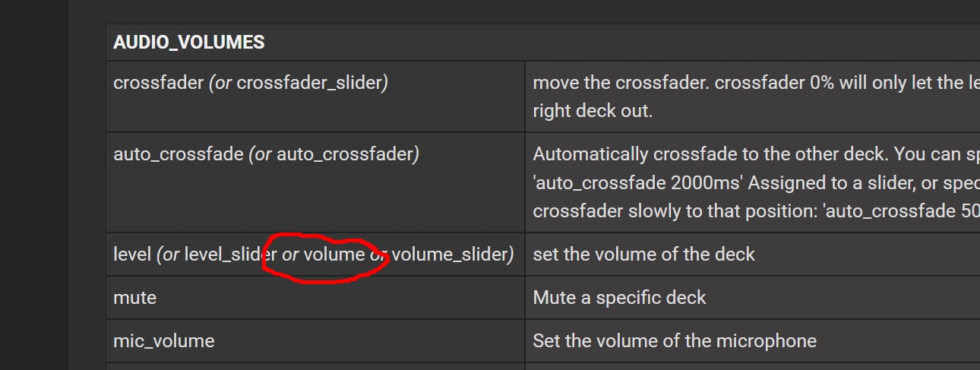Select the mic_volume action name
The height and width of the screenshot is (370, 980).
[x=163, y=341]
